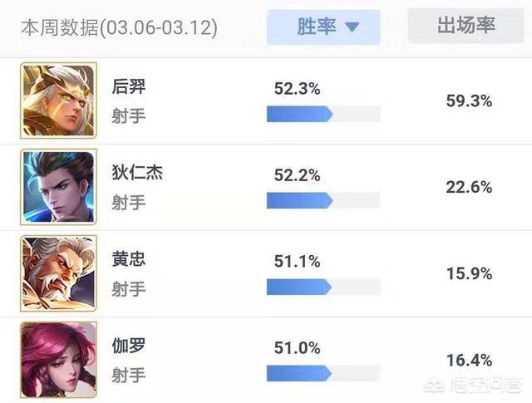532x403 pixels.
Task: Click 黄忠 win rate progress bar
Action: pyautogui.click(x=323, y=287)
